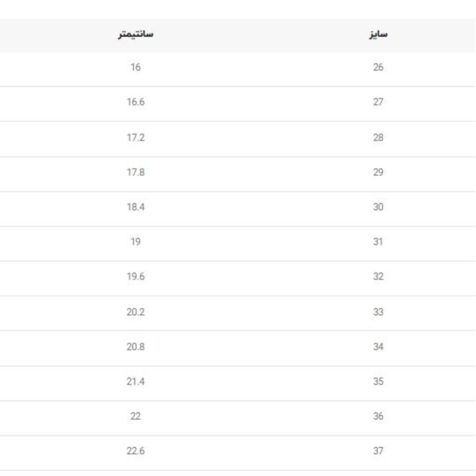Select size 31 cell

click(x=378, y=242)
